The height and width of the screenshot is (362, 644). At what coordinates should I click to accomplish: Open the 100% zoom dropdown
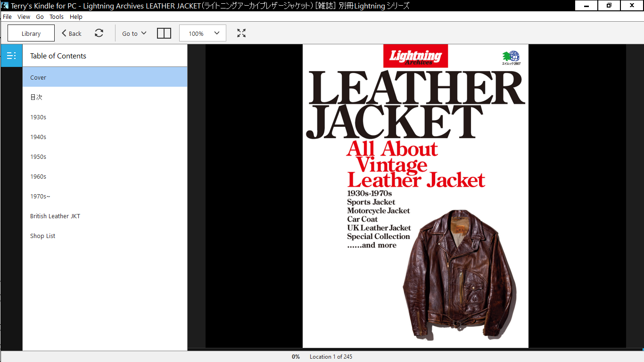pyautogui.click(x=203, y=33)
